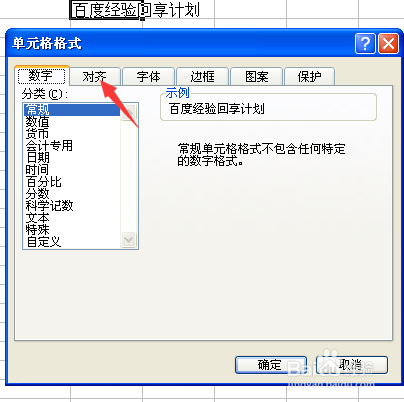Select 自定义 category
The height and width of the screenshot is (402, 404).
[x=43, y=242]
